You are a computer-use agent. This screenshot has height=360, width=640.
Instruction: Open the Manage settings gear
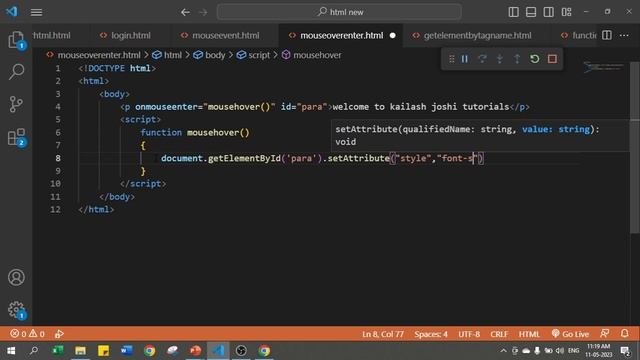coord(16,310)
